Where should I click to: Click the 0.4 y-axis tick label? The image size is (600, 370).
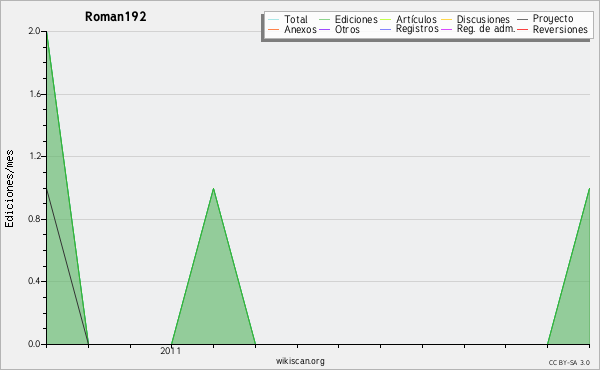[34, 281]
